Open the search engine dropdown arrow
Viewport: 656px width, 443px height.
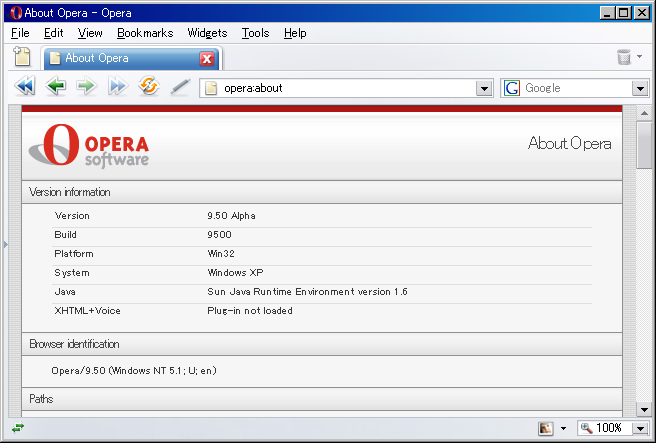coord(640,88)
